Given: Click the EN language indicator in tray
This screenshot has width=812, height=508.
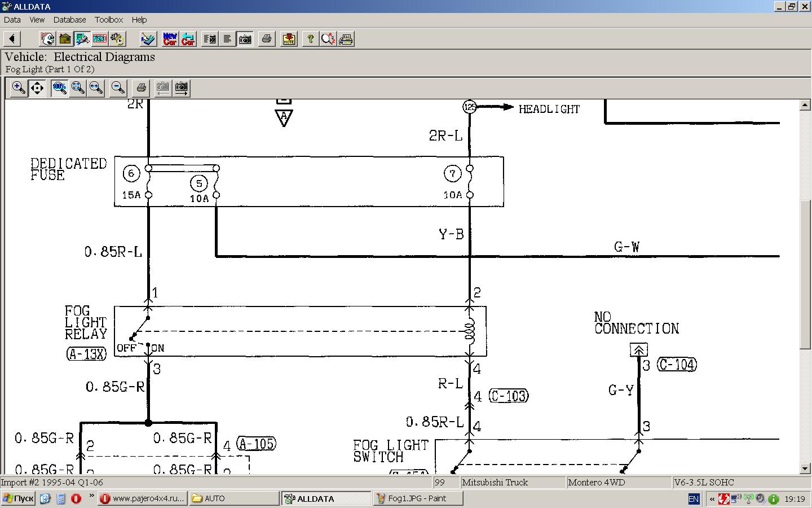Looking at the screenshot, I should click(694, 499).
